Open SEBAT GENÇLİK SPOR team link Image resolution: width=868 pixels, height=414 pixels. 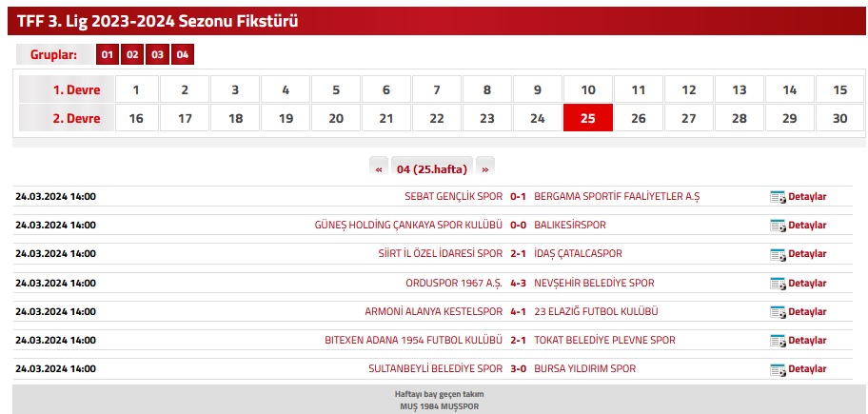point(453,196)
